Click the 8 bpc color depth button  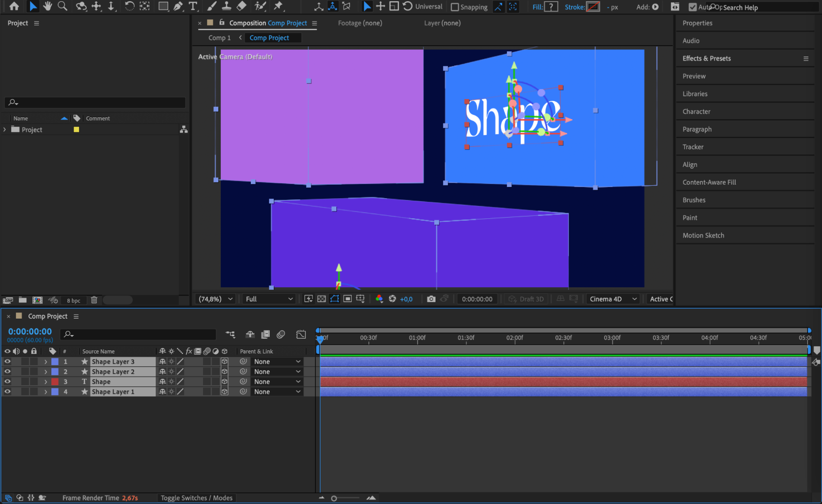(x=74, y=301)
